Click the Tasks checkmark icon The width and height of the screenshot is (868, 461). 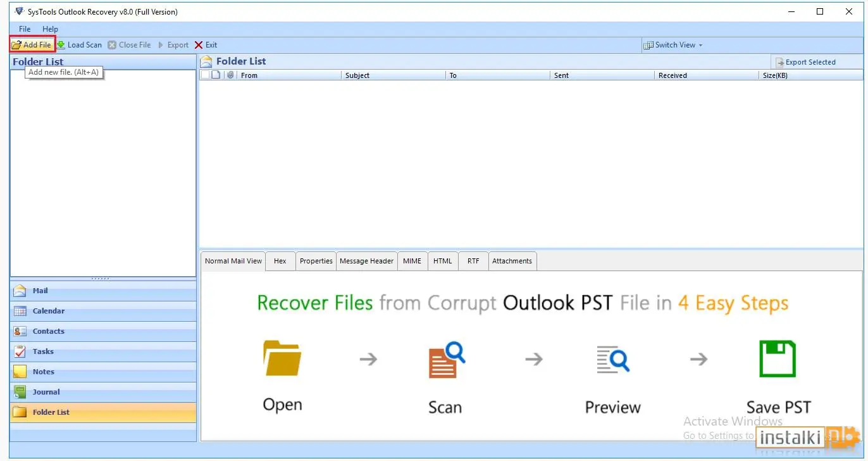[20, 351]
